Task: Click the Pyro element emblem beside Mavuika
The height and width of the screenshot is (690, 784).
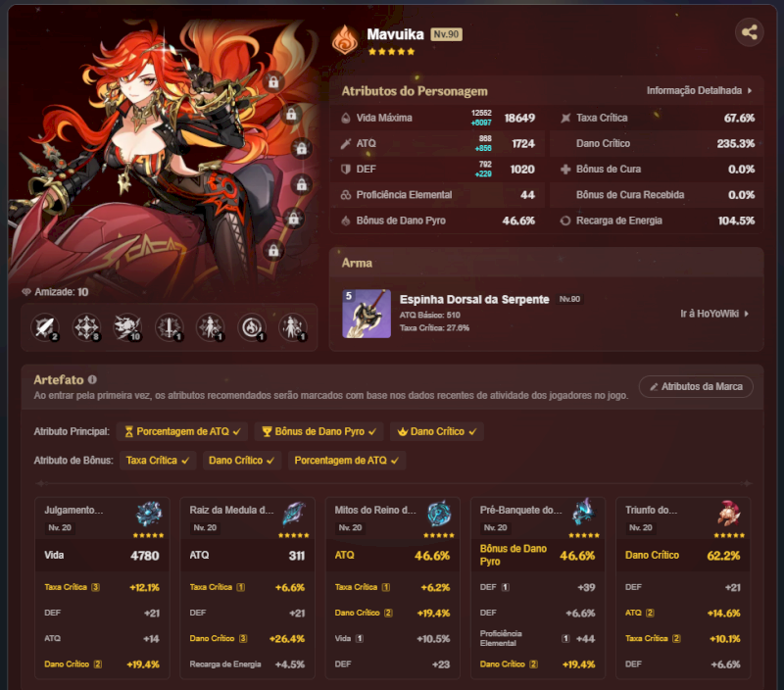Action: click(x=345, y=40)
